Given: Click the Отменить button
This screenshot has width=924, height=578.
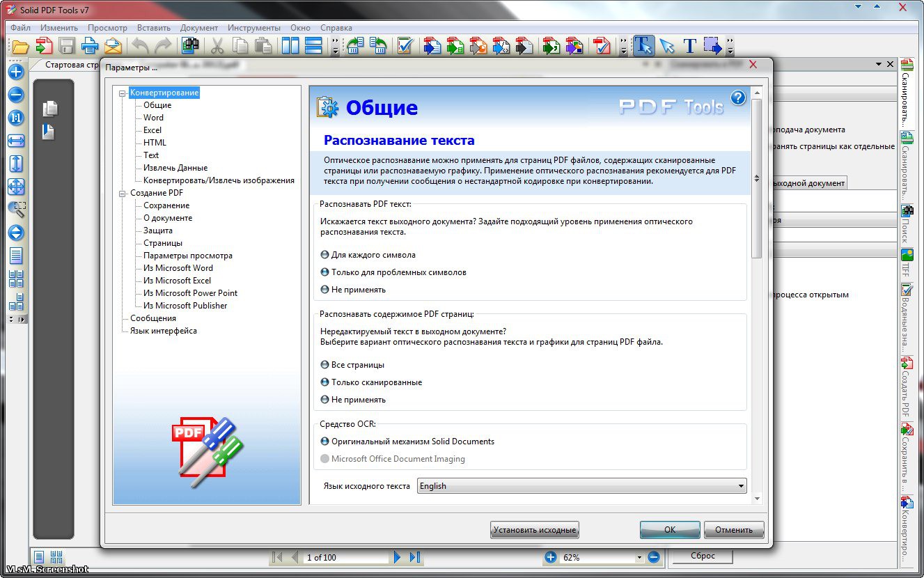Looking at the screenshot, I should pos(734,530).
